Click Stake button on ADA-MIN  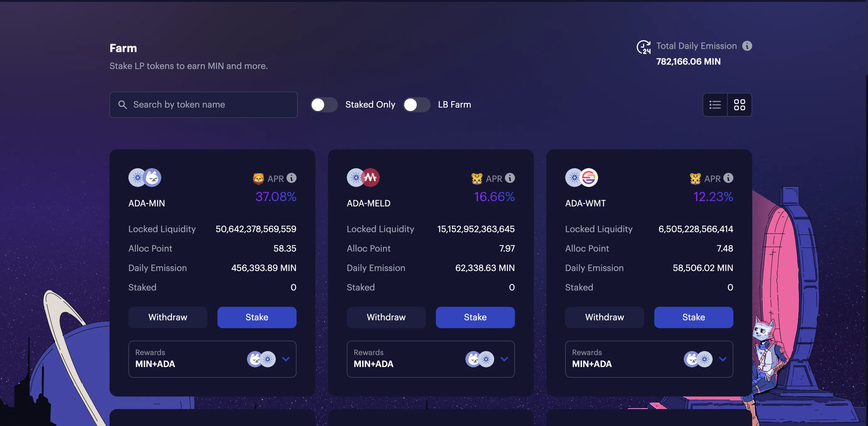click(257, 317)
